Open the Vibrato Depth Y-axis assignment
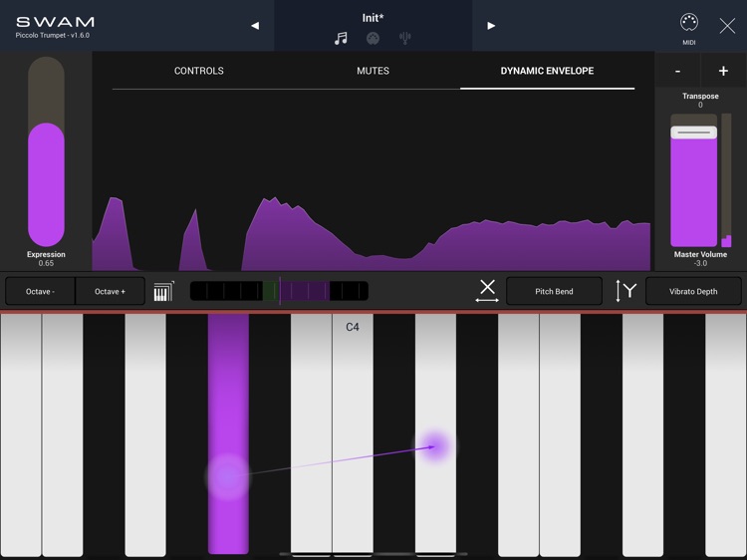 pos(693,291)
